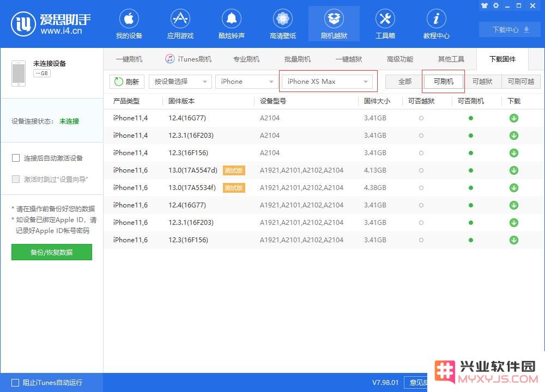This screenshot has width=545, height=392.
Task: Sort by 产品类型 column header
Action: pyautogui.click(x=126, y=101)
